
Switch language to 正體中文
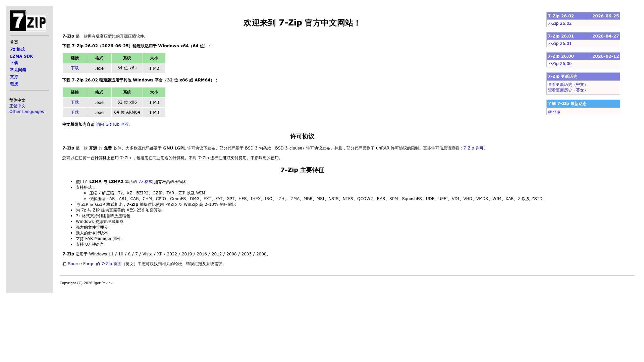(17, 106)
